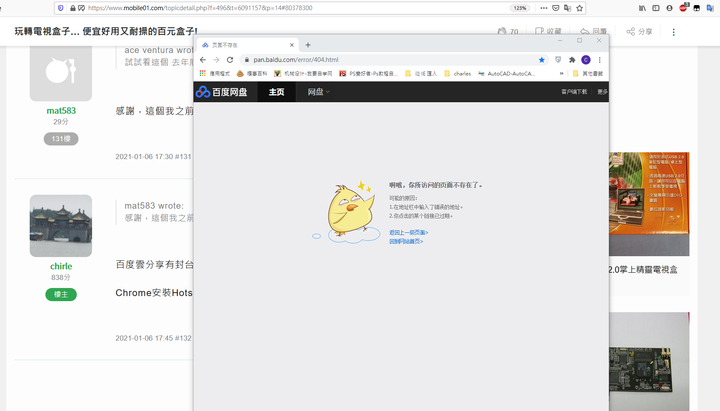Open a new tab in Chrome with plus button
Viewport: 720px width, 411px height.
coord(308,45)
